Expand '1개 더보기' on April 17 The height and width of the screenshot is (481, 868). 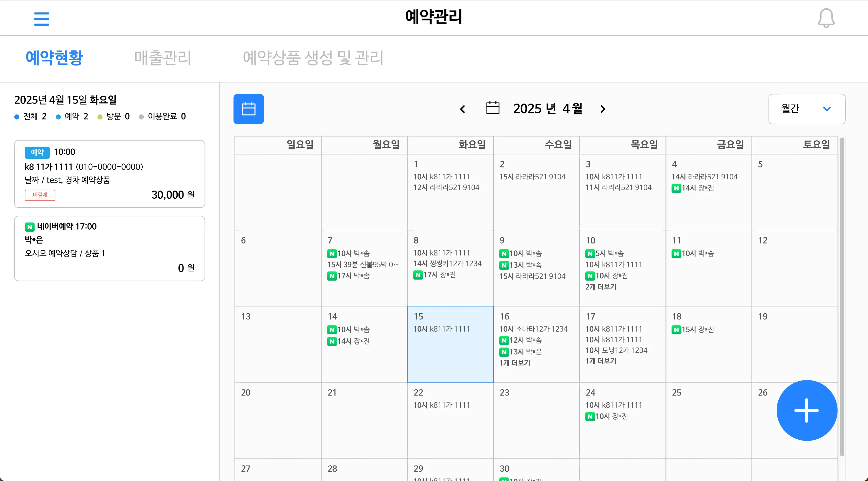click(600, 361)
